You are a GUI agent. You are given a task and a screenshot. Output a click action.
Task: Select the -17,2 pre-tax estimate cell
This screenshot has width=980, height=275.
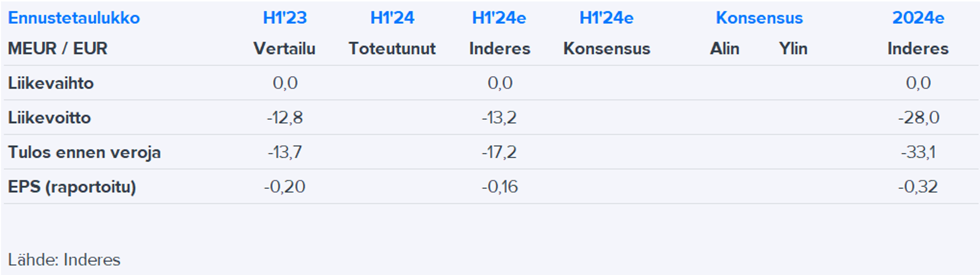(499, 152)
